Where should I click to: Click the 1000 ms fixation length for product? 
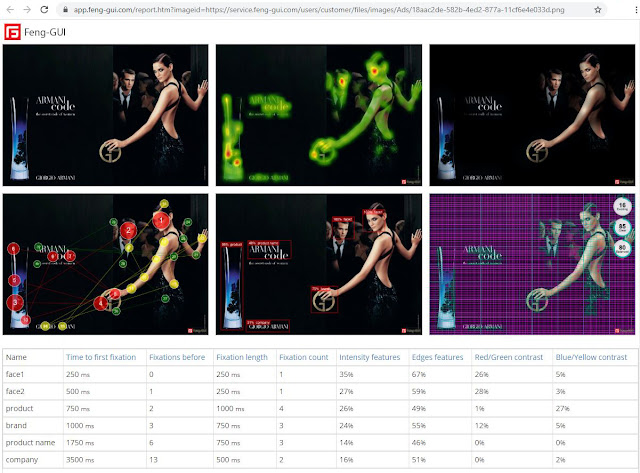coord(230,409)
